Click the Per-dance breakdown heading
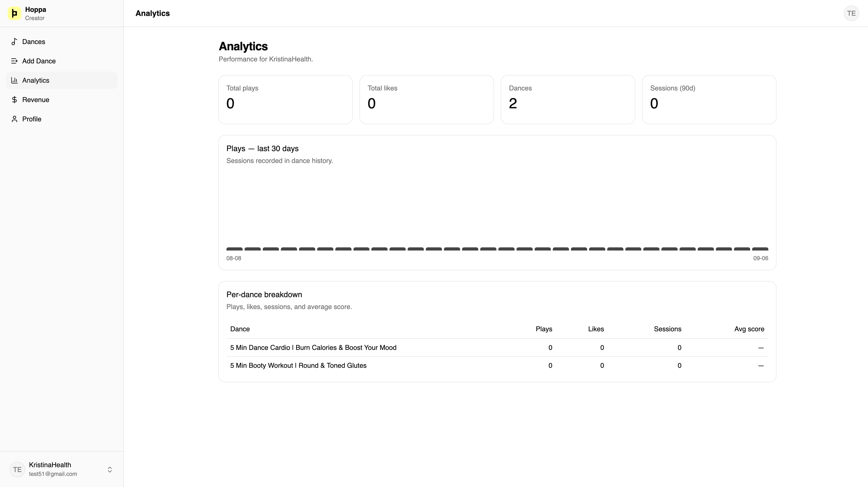Screen dimensions: 868x487 point(264,295)
